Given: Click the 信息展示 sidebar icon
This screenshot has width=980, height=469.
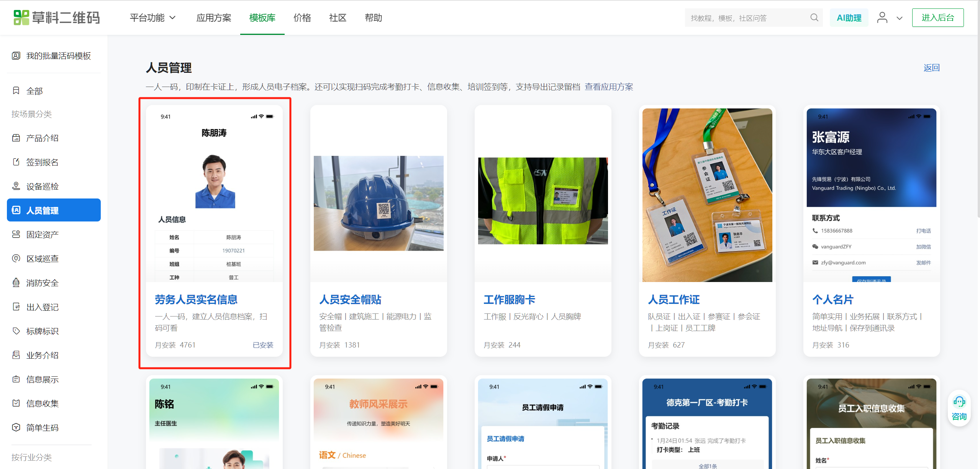Looking at the screenshot, I should (16, 379).
